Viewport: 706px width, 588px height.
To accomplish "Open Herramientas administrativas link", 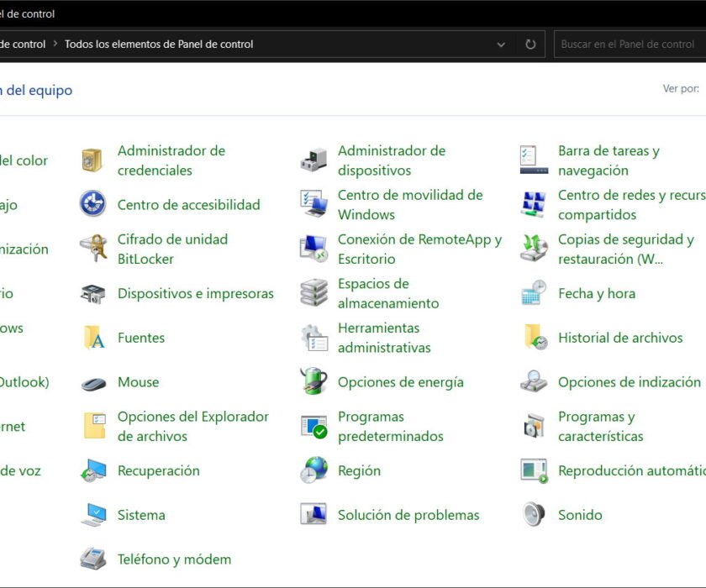I will coord(384,338).
